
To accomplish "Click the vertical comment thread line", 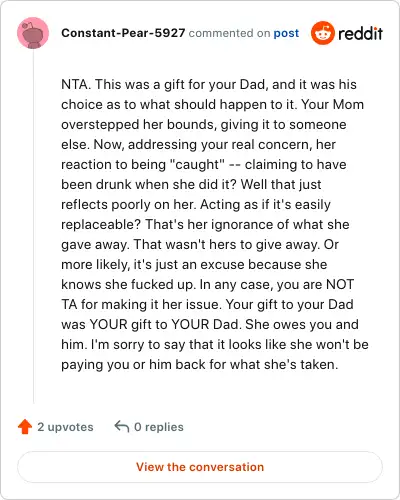I will click(x=33, y=226).
